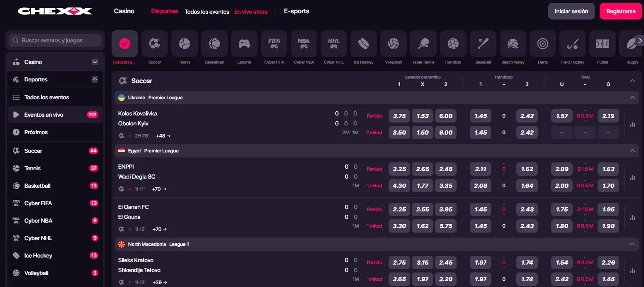Screen dimensions: 644x287
Task: Open Próximos in the sidebar
Action: (55, 132)
